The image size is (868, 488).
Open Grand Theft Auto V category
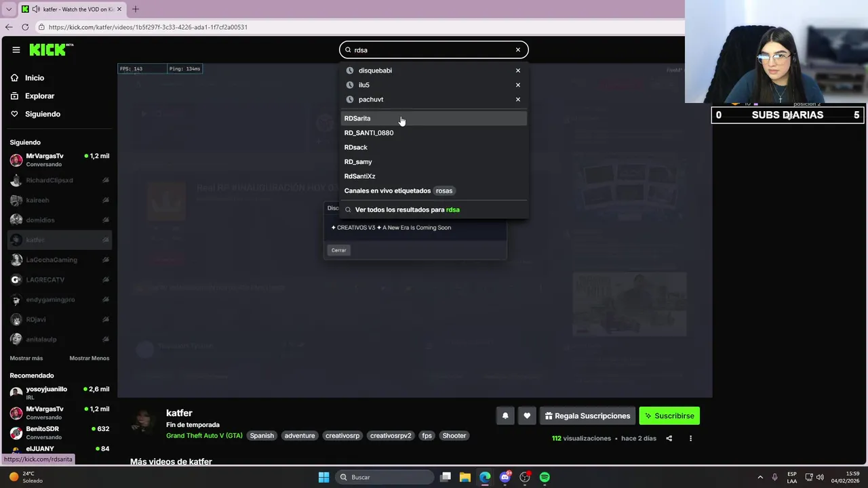click(204, 436)
